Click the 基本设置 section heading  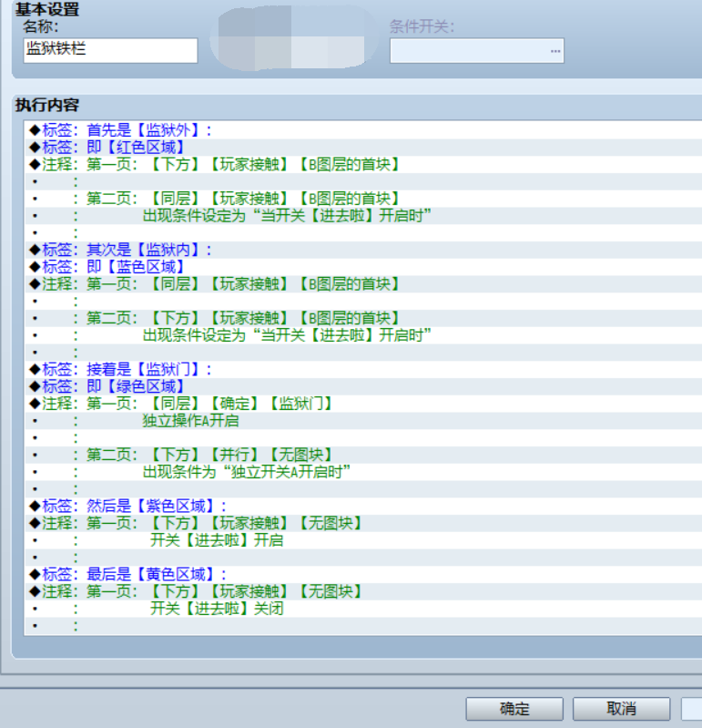pos(46,9)
